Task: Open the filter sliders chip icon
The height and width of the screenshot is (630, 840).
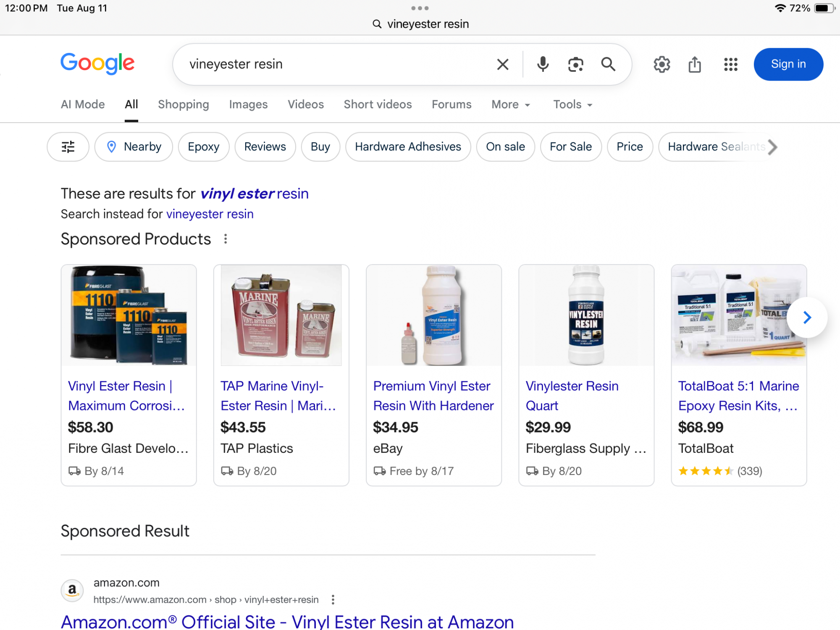Action: click(68, 147)
